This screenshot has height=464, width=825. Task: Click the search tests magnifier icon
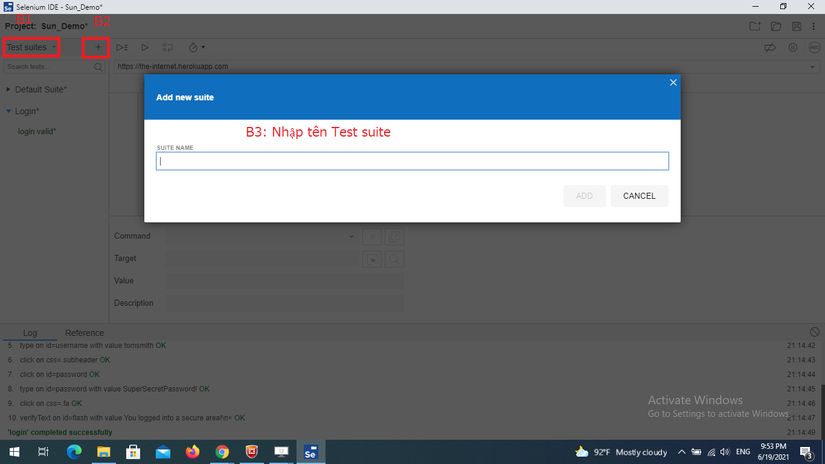tap(98, 67)
